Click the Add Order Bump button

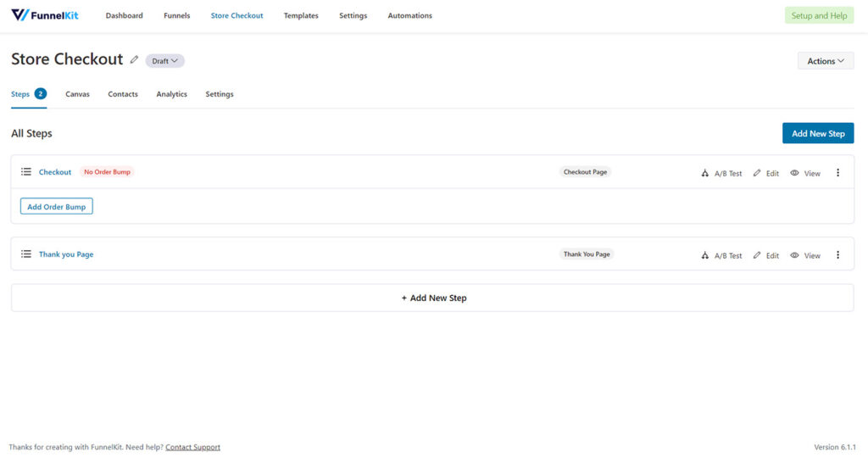click(x=57, y=207)
